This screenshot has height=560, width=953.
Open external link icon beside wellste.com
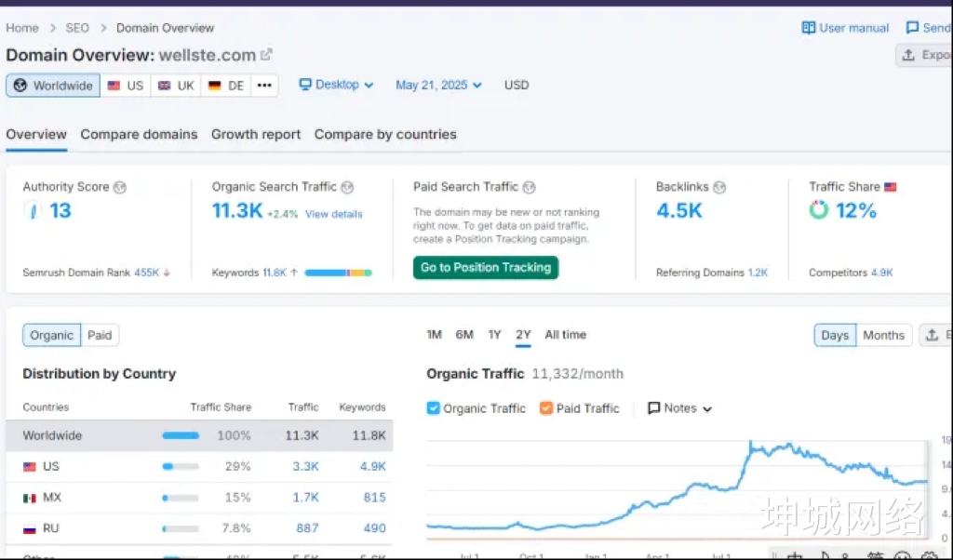(266, 55)
